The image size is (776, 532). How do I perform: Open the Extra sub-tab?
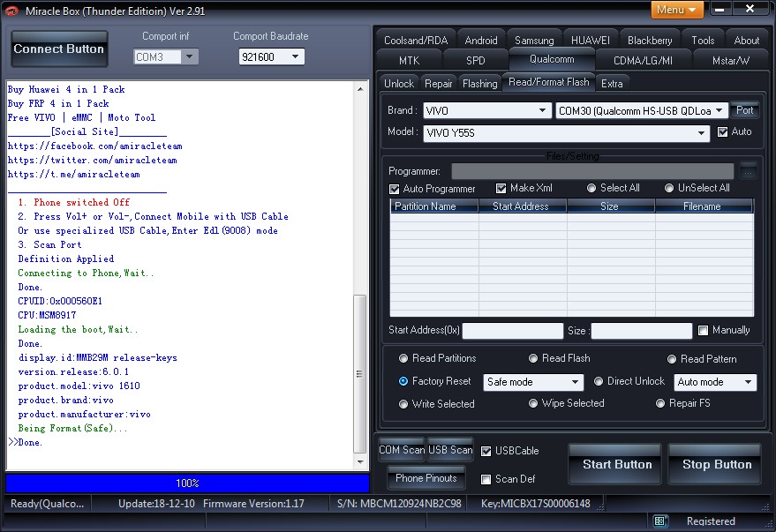pyautogui.click(x=612, y=84)
